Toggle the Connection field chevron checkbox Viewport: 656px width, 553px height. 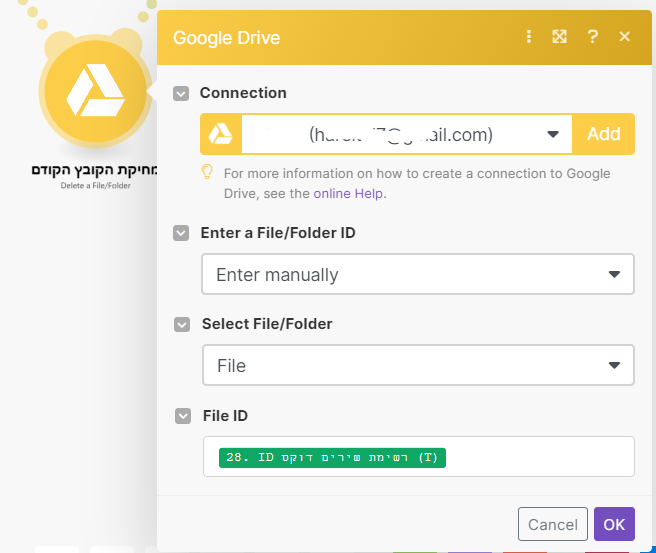pos(181,93)
